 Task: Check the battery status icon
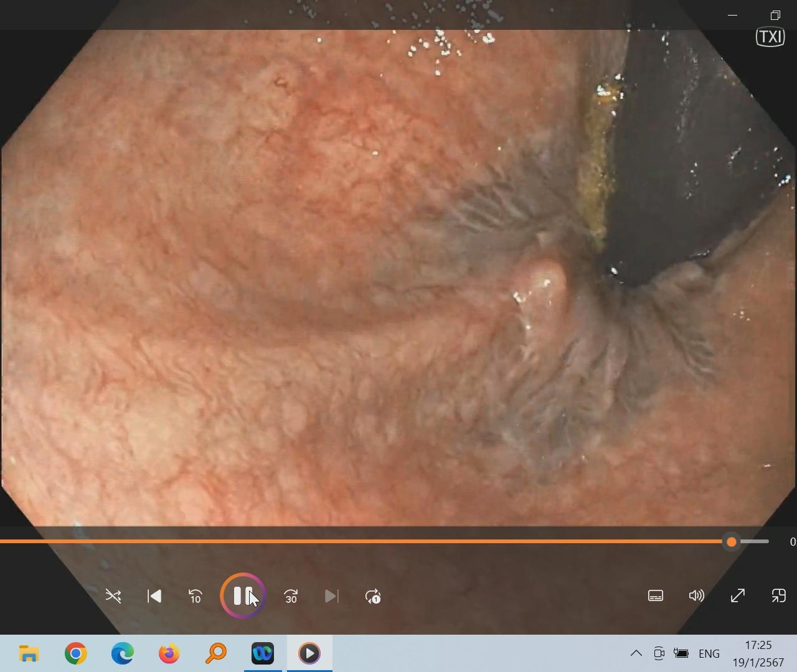tap(681, 653)
